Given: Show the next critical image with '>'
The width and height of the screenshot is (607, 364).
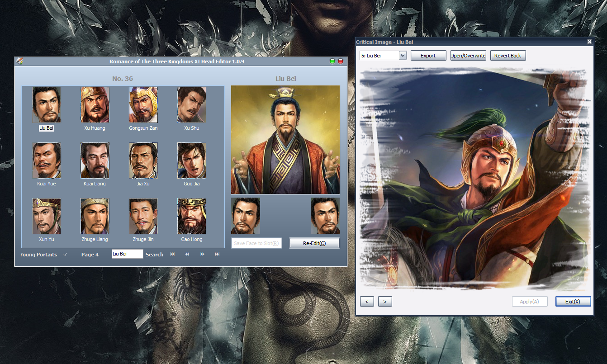Looking at the screenshot, I should click(385, 302).
